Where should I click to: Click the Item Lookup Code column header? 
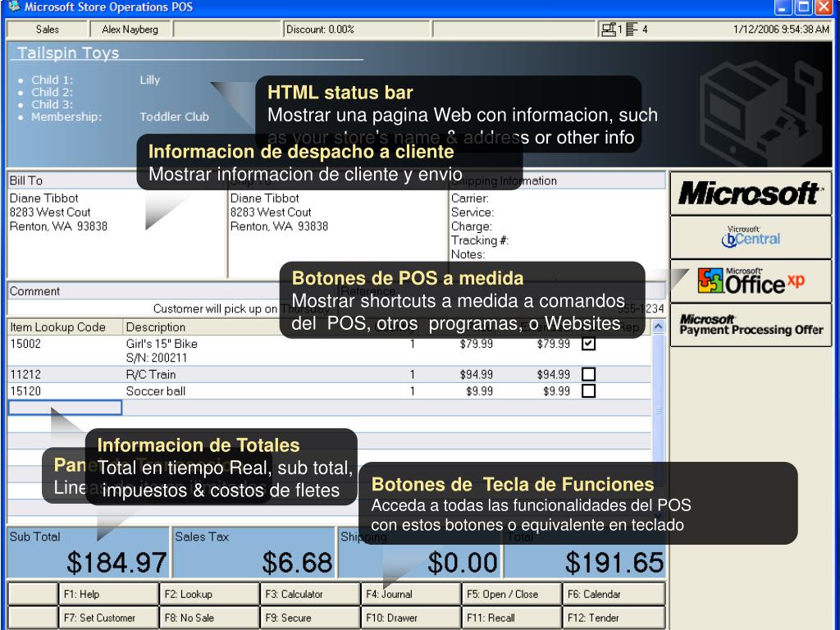click(x=64, y=326)
